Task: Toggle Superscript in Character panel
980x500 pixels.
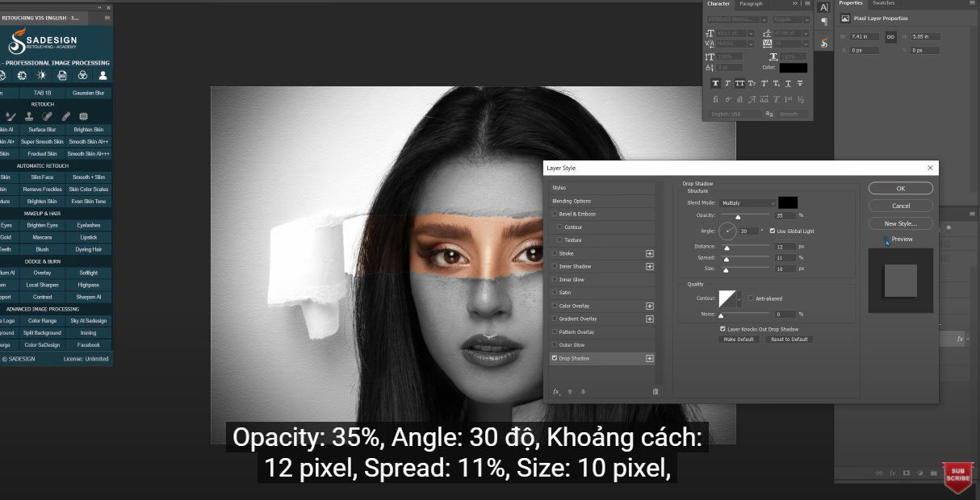Action: (764, 83)
